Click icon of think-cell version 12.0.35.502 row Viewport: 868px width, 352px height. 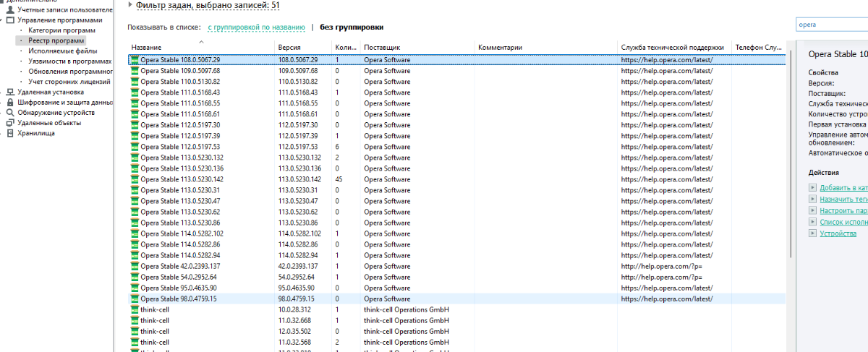click(135, 331)
